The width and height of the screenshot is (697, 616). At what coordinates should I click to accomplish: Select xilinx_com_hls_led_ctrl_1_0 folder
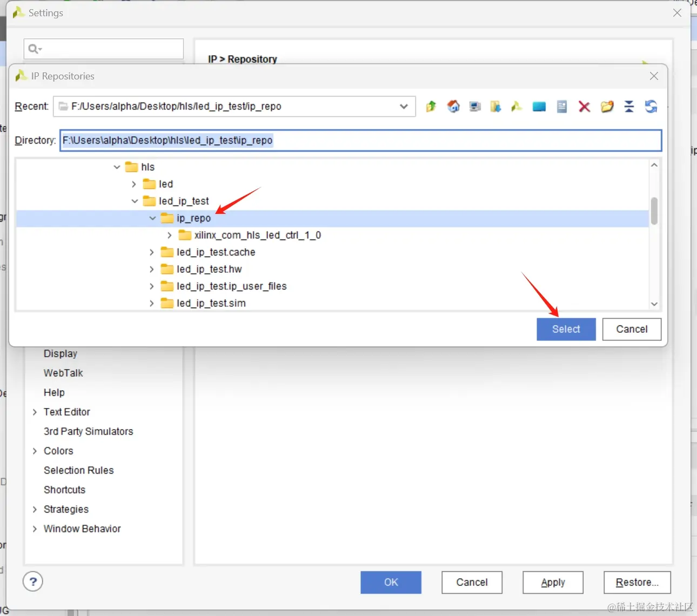[250, 235]
